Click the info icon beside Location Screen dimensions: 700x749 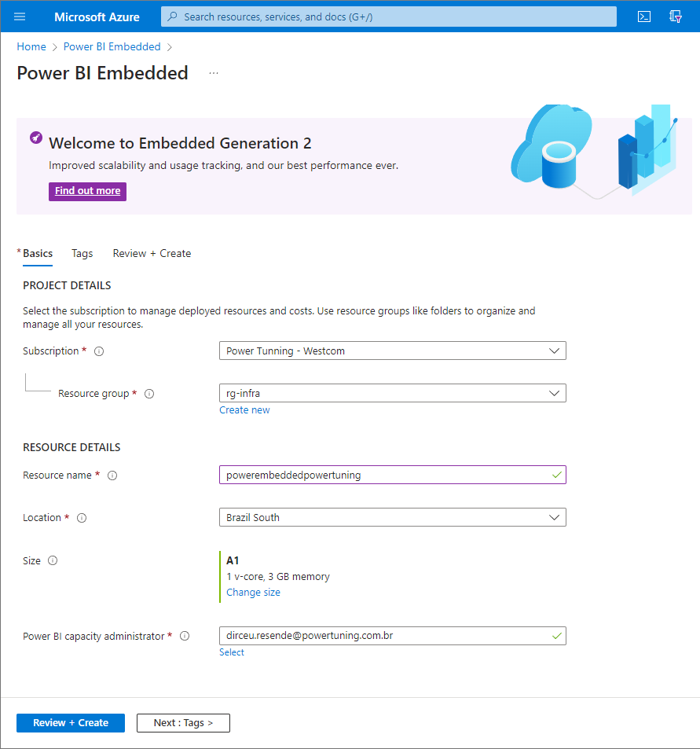(x=82, y=518)
